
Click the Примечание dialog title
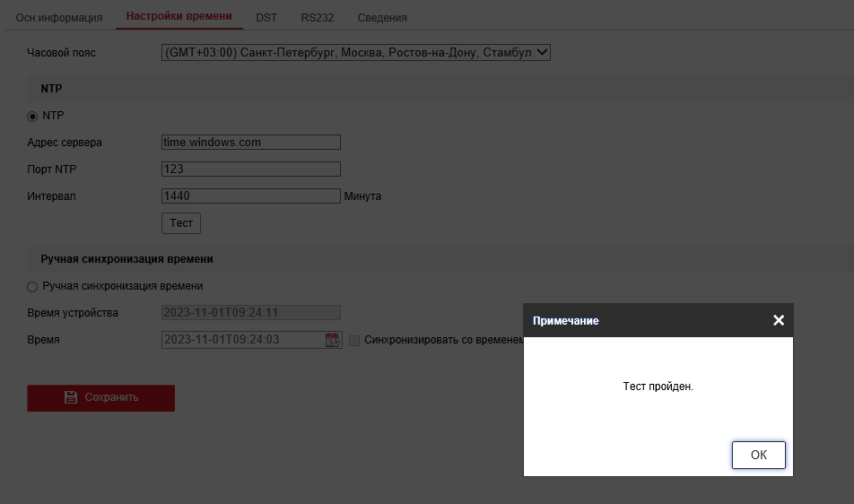tap(565, 320)
